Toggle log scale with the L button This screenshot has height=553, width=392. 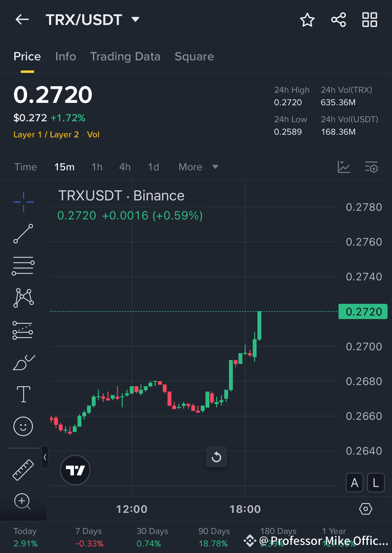coord(376,482)
